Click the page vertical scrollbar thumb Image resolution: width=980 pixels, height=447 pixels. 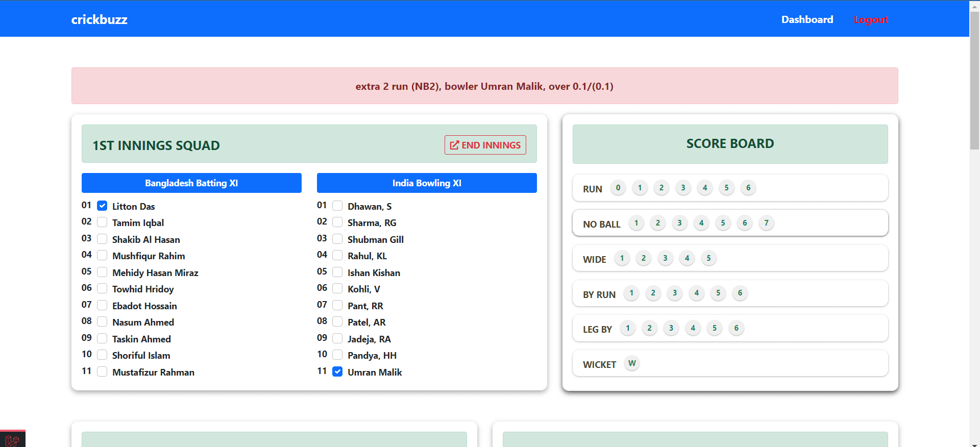pos(974,80)
